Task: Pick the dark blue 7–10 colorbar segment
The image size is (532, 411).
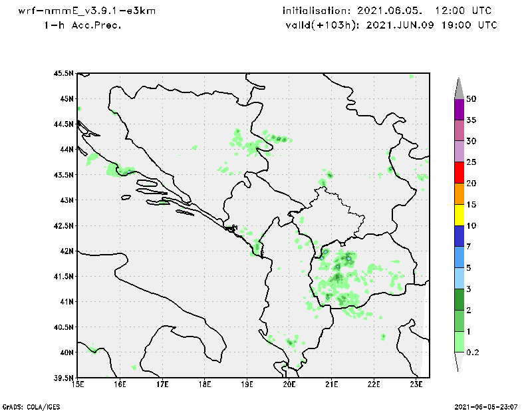Action: [x=459, y=236]
